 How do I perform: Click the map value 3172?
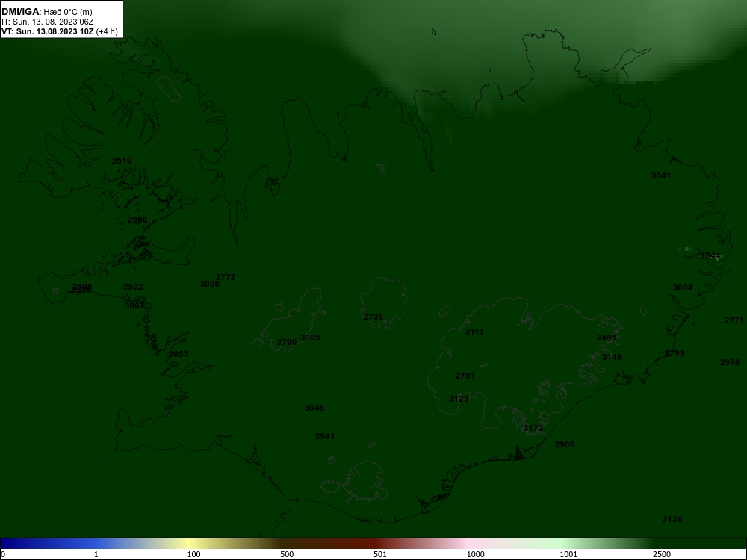(x=533, y=429)
